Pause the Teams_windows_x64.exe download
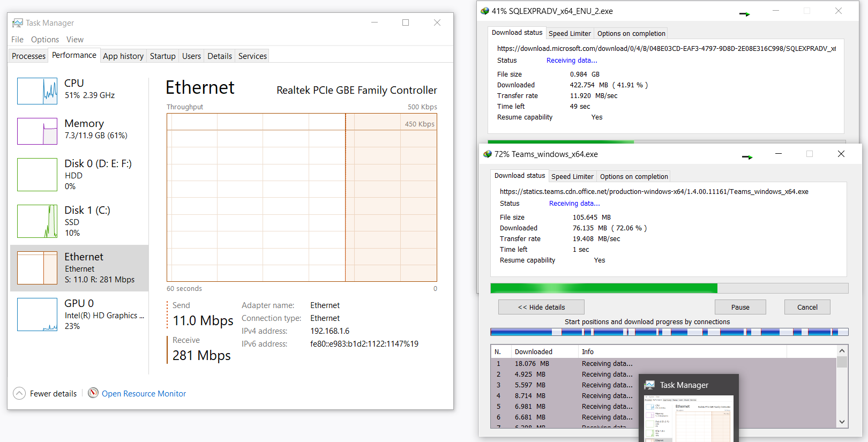This screenshot has height=442, width=868. click(740, 307)
